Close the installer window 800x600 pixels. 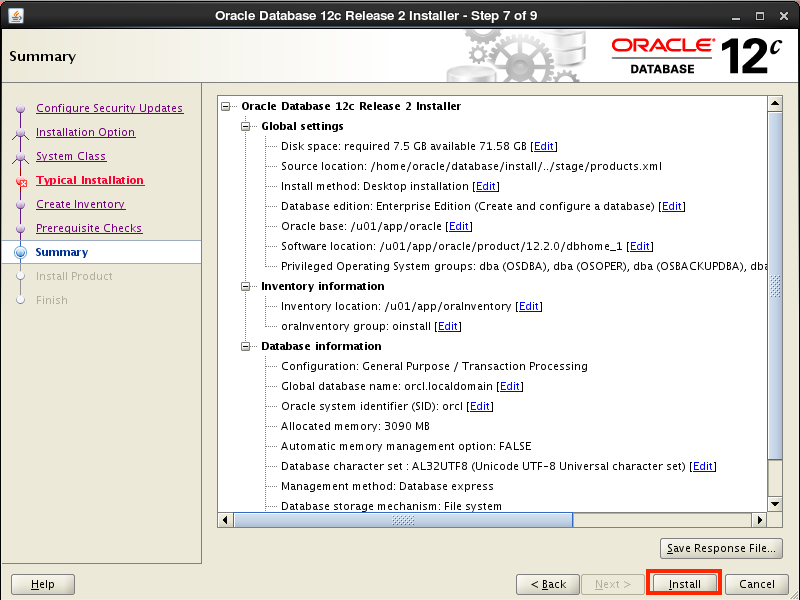click(784, 16)
